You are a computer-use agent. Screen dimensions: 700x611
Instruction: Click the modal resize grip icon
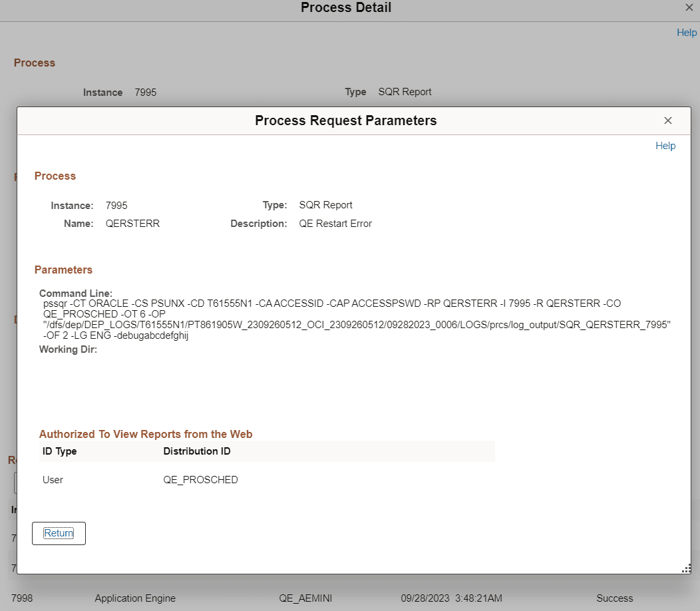(x=686, y=568)
